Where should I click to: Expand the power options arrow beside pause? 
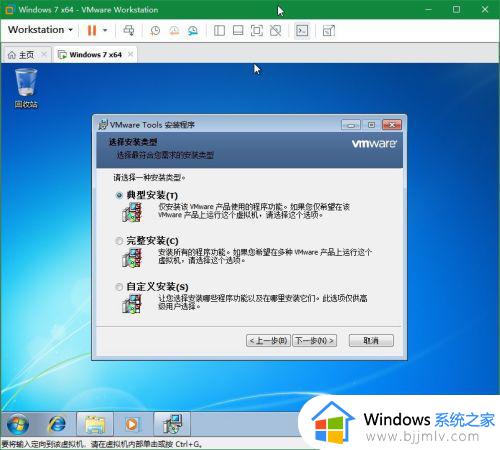[x=105, y=30]
